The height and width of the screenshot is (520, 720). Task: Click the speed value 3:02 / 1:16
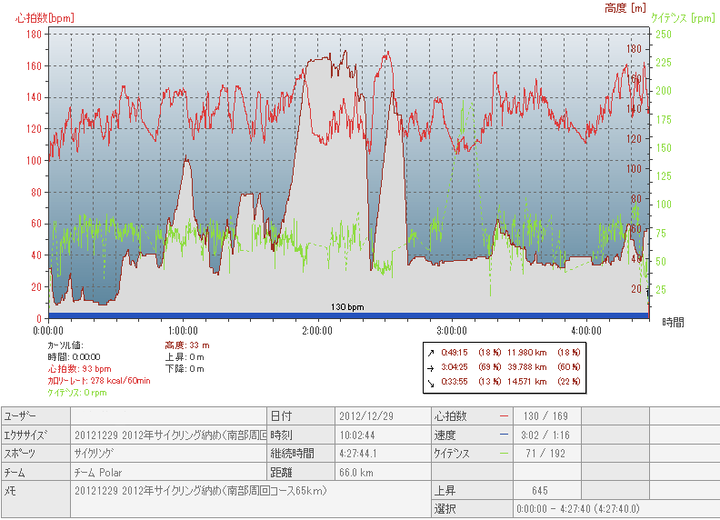(x=547, y=435)
